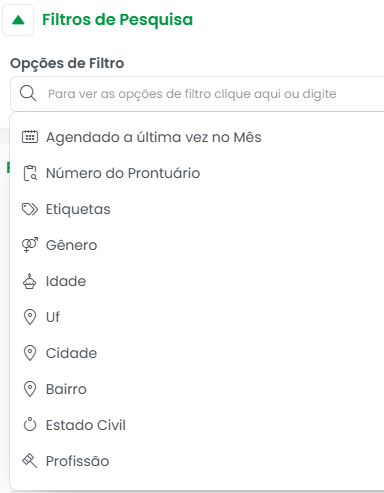
Task: Select the Etiquetas filter option
Action: click(197, 209)
